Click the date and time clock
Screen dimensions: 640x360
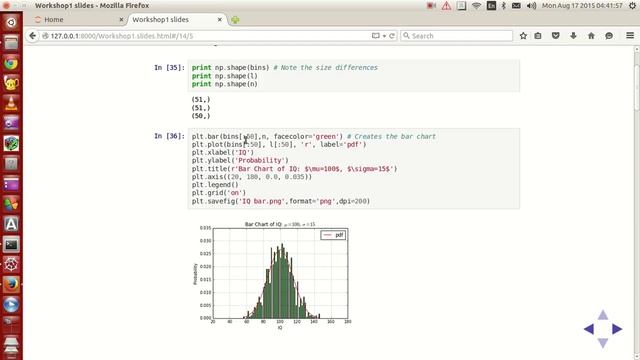582,6
